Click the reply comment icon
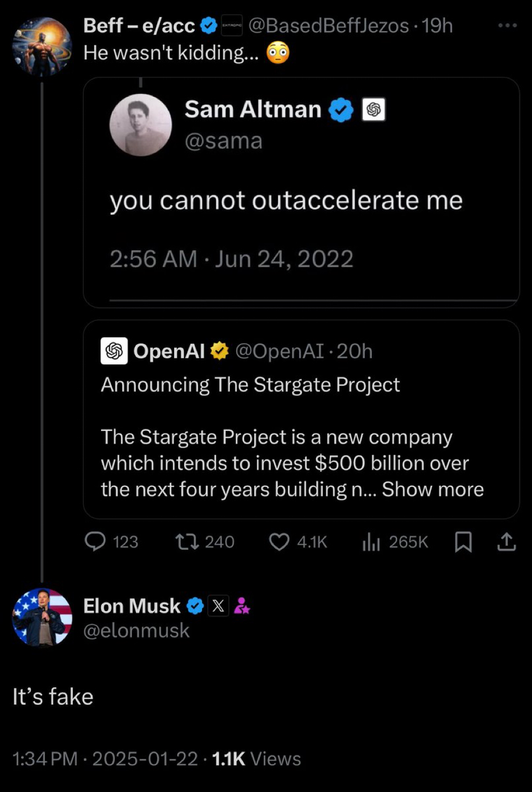 (95, 541)
